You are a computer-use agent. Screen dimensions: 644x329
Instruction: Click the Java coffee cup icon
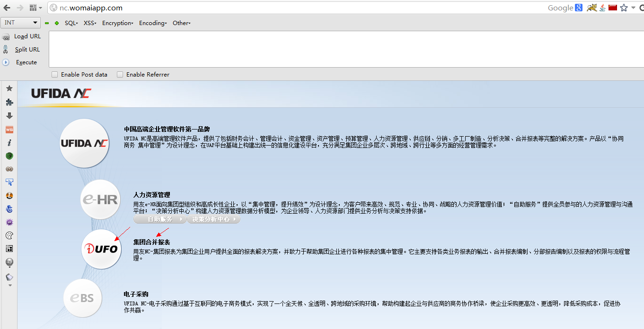[x=603, y=8]
